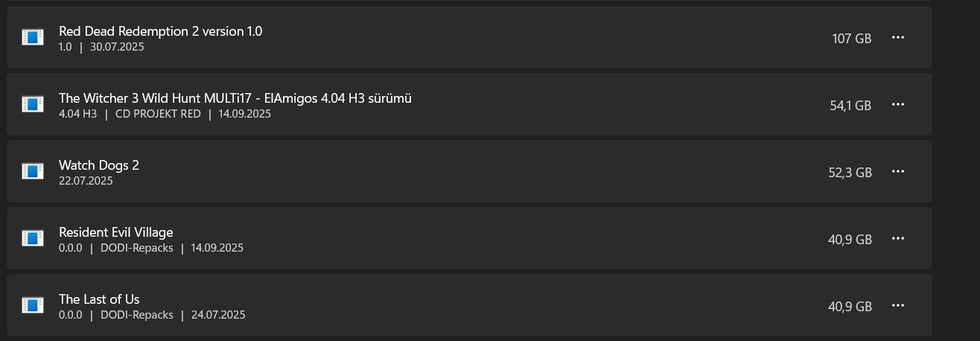Click the Red Dead Redemption 2 app icon
The image size is (980, 341).
click(x=33, y=37)
